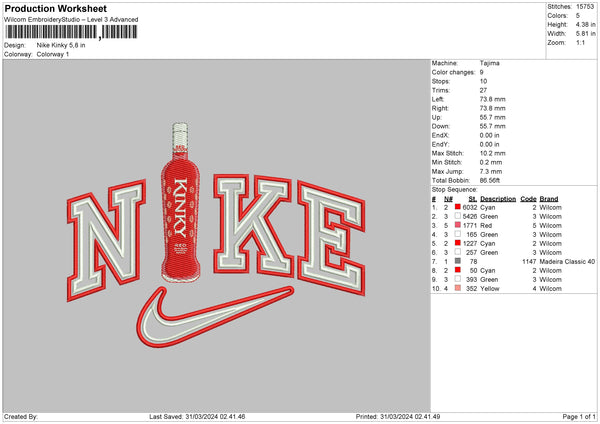The image size is (600, 424).
Task: Click the 'Production Worksheet' title
Action: click(x=56, y=8)
